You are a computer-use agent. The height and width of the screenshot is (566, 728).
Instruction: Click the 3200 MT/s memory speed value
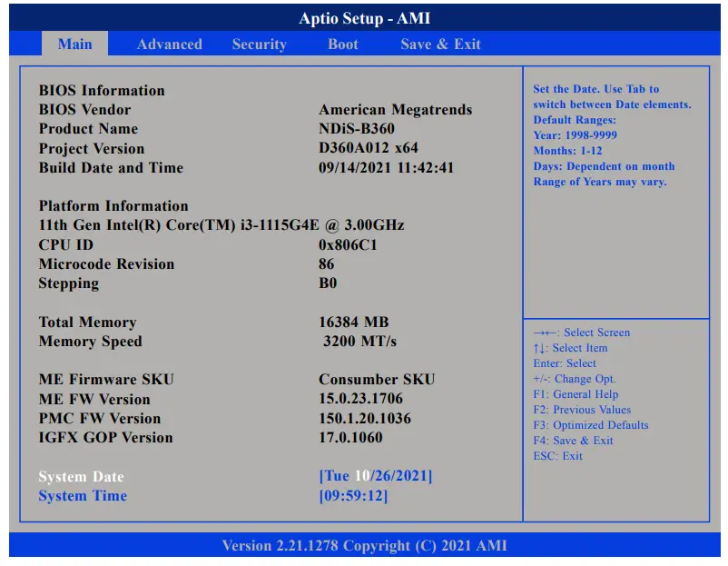[359, 342]
